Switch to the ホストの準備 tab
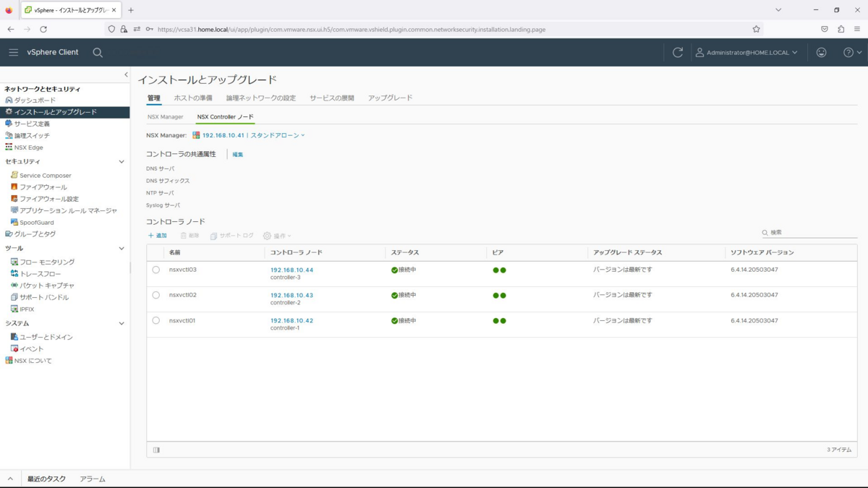 coord(193,98)
